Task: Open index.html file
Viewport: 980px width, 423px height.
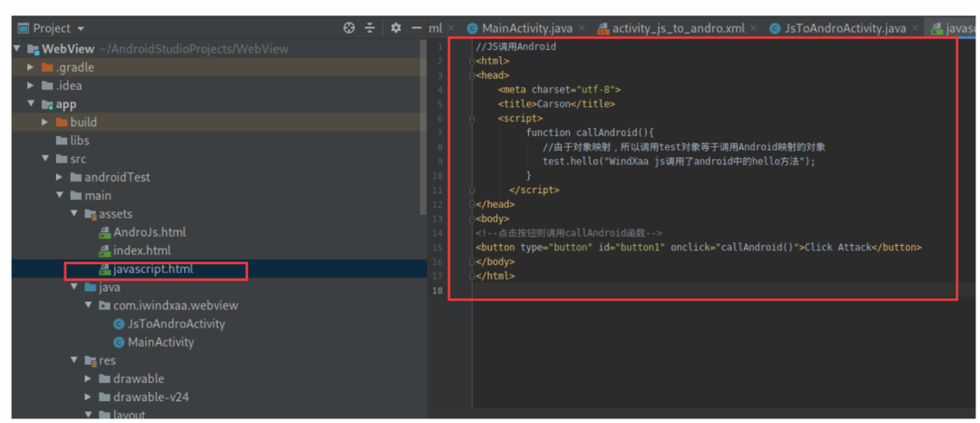Action: tap(142, 251)
